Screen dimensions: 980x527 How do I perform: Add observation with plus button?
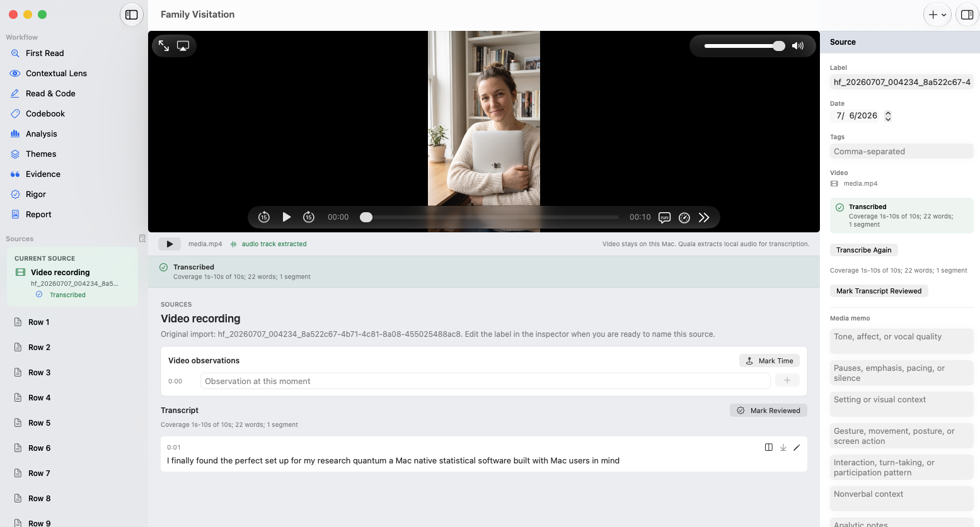[x=787, y=380]
